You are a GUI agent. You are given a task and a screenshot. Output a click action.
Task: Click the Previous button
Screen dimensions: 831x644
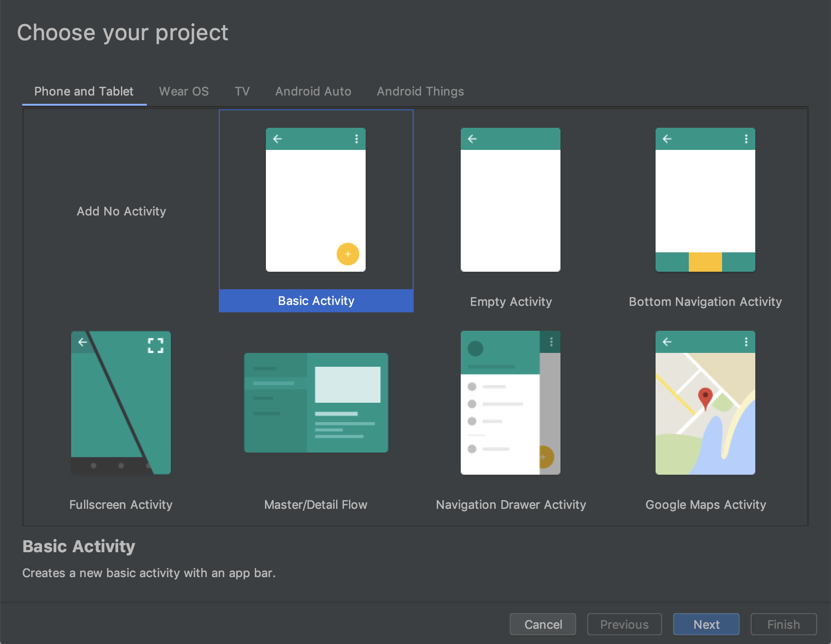[624, 624]
